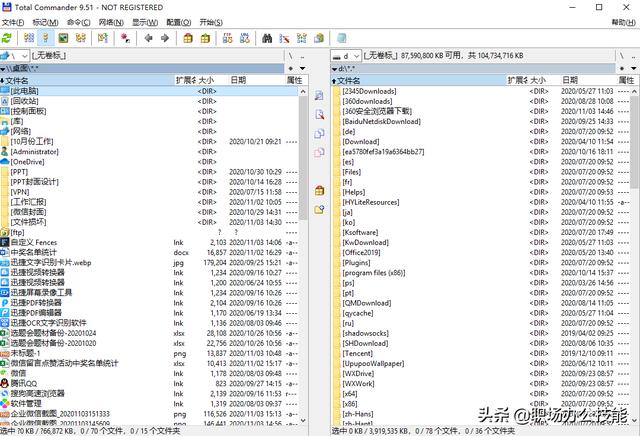Open left panel favorites star button
Image resolution: width=640 pixels, height=436 pixels.
point(291,68)
